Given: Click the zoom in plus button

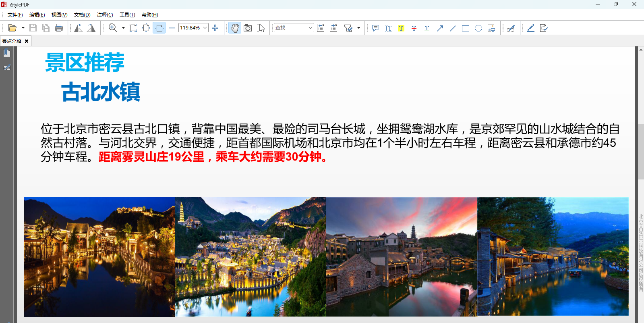Looking at the screenshot, I should tap(215, 28).
